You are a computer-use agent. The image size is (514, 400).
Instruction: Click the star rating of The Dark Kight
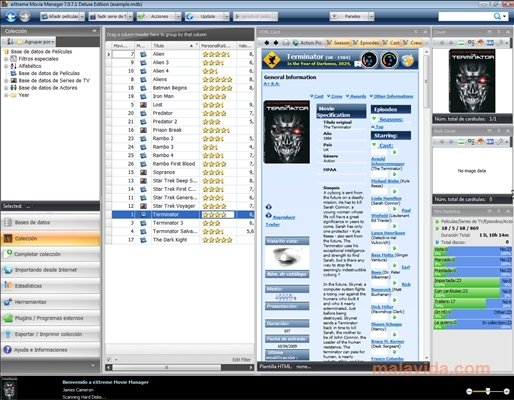pyautogui.click(x=217, y=240)
